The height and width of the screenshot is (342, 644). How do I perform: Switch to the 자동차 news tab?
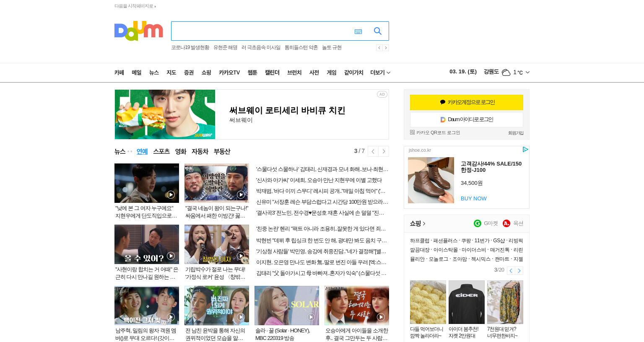pos(200,151)
